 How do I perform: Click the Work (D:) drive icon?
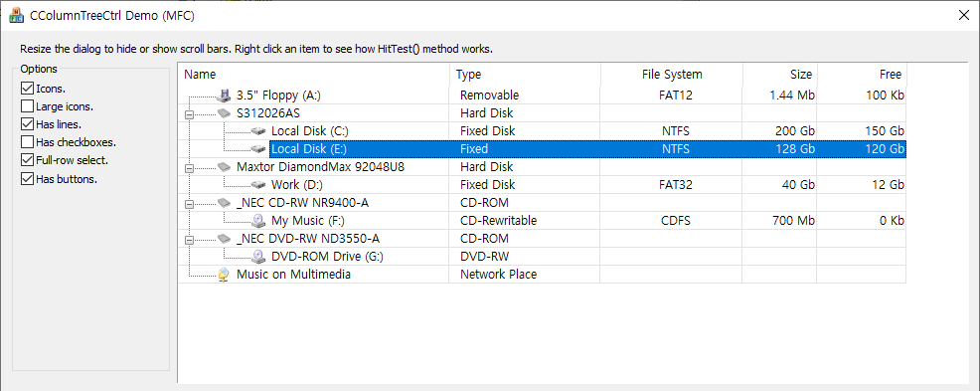pos(258,185)
